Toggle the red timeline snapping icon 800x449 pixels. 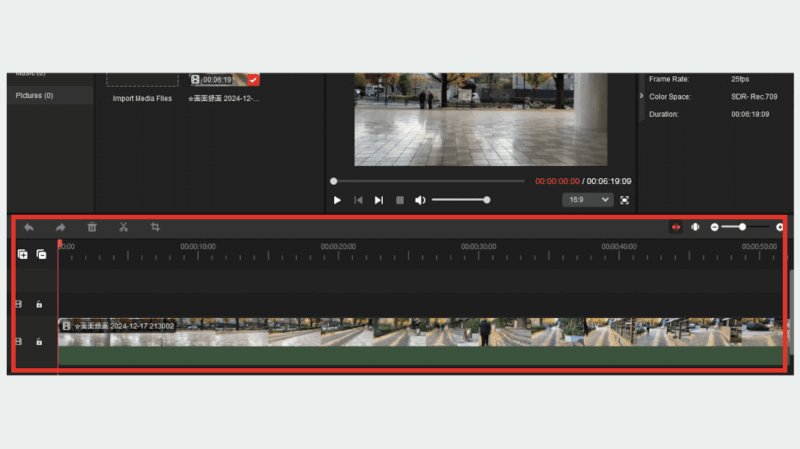[676, 227]
